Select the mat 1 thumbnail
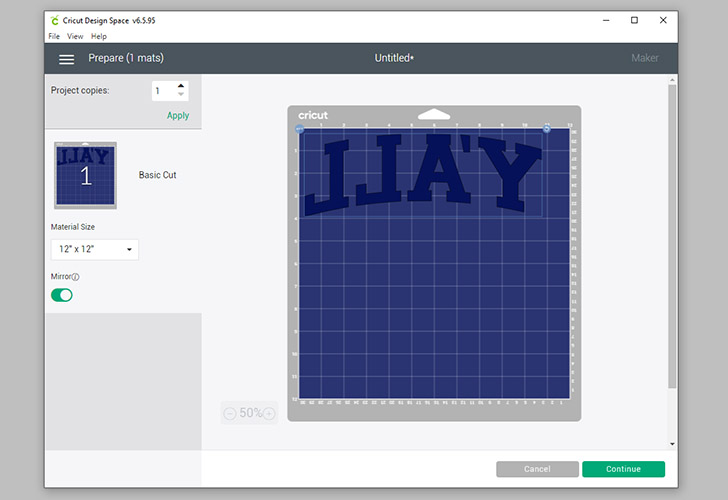The height and width of the screenshot is (500, 728). [x=85, y=175]
